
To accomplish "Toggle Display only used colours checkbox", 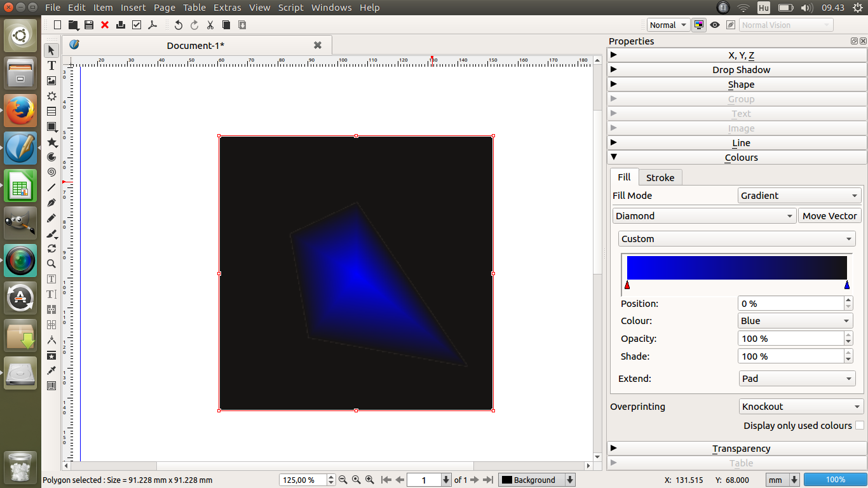I will click(x=859, y=426).
